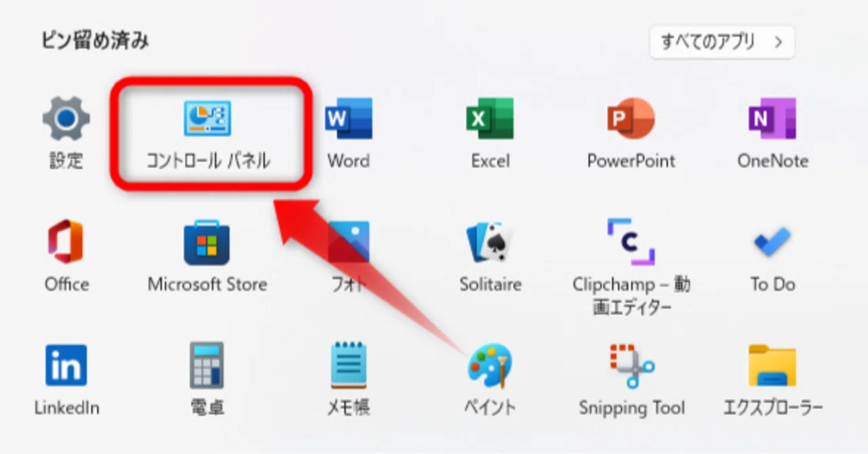868x454 pixels.
Task: Launch the ペイント palette icon
Action: click(x=490, y=366)
